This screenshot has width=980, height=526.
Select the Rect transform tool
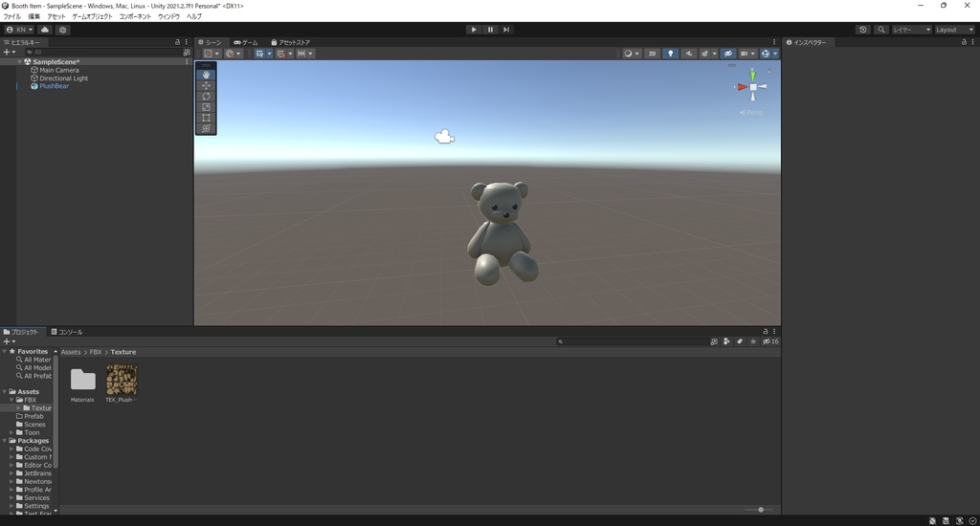tap(206, 118)
